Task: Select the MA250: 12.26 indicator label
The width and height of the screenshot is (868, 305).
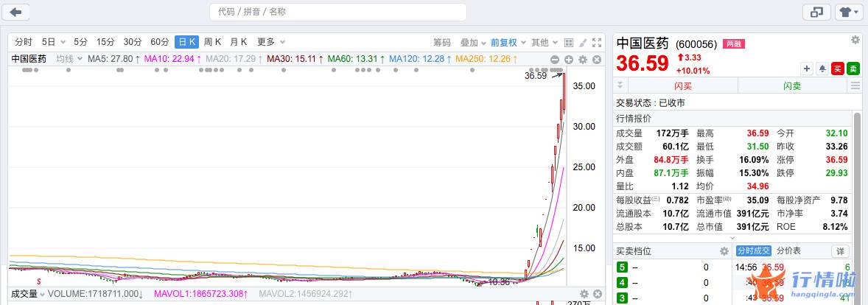Action: coord(486,59)
